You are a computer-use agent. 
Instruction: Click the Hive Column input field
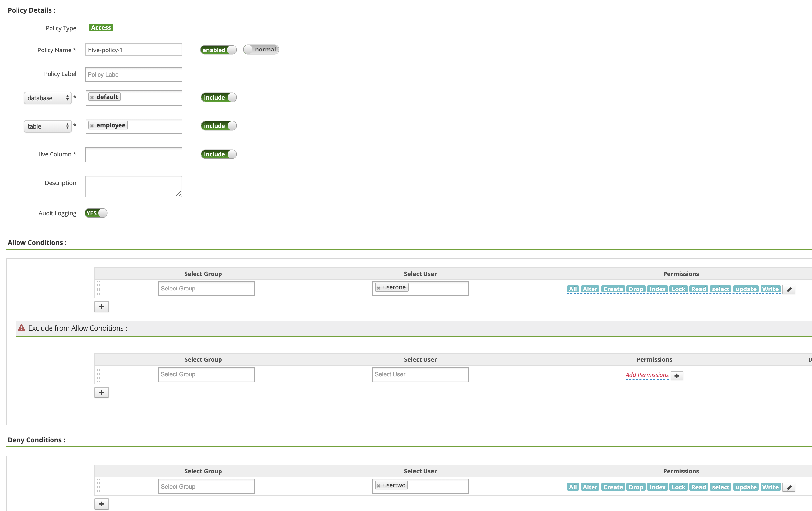134,155
